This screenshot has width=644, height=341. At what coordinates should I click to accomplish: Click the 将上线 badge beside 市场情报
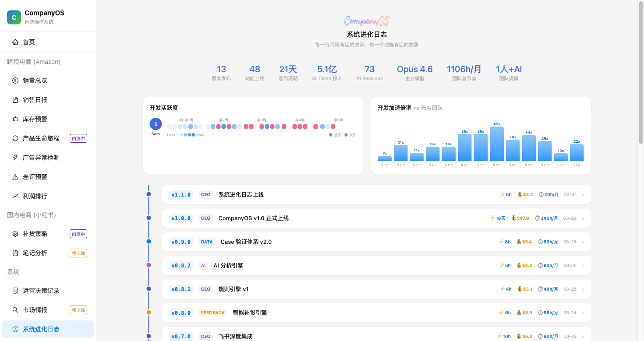(x=78, y=310)
